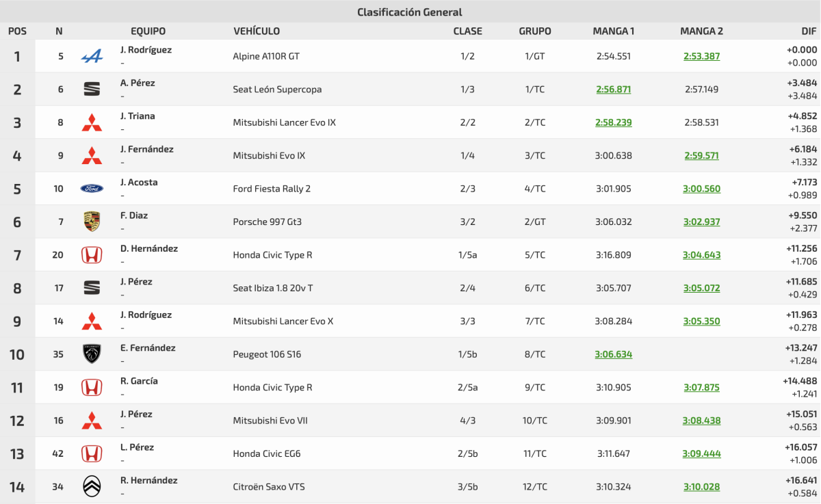Click the Honda logo beside D. Hernández
Viewport: 821px width, 504px height.
tap(92, 255)
